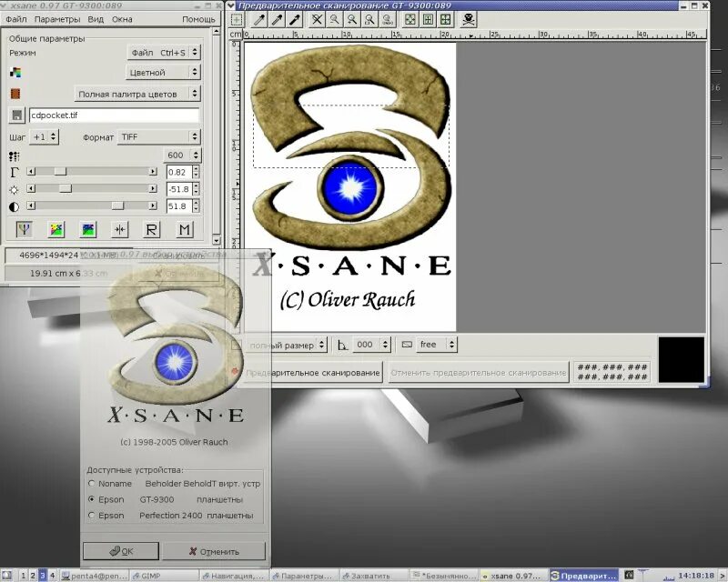Open the Цветной scan mode dropdown

click(x=163, y=73)
